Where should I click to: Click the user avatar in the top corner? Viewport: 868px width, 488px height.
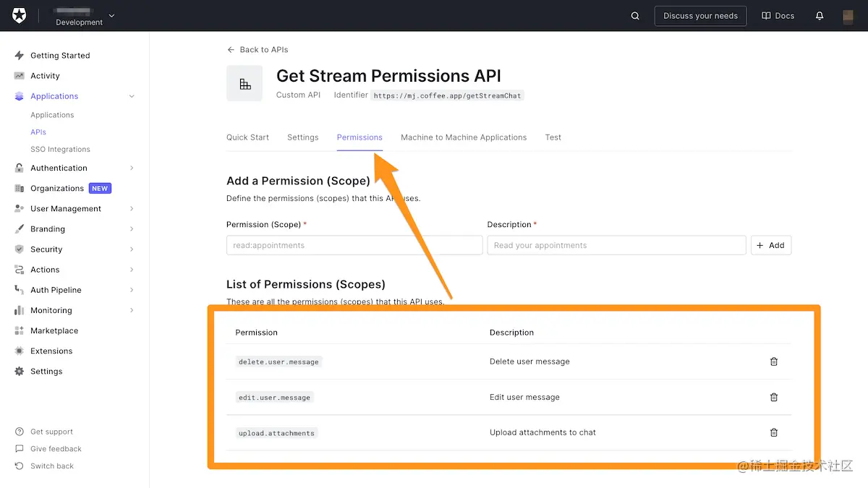(848, 16)
